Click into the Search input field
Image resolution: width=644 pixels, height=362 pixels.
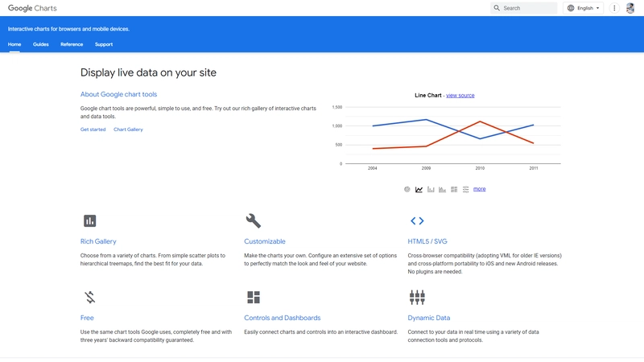point(524,8)
